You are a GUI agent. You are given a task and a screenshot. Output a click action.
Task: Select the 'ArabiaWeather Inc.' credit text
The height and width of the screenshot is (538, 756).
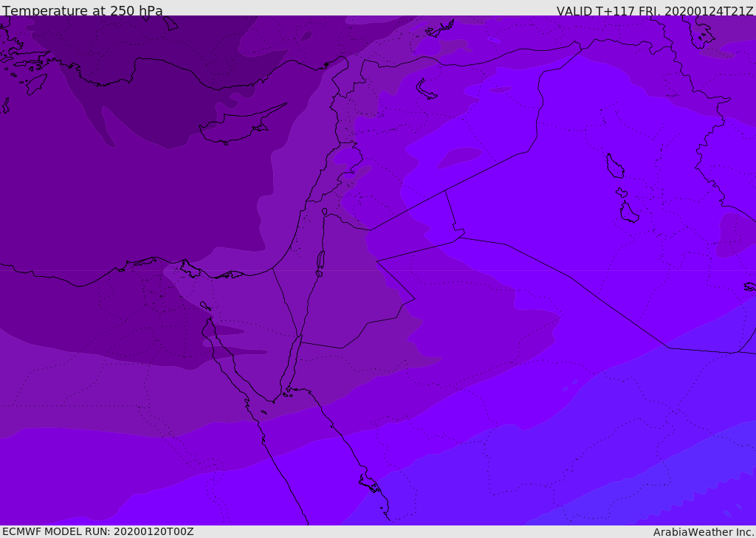[704, 532]
